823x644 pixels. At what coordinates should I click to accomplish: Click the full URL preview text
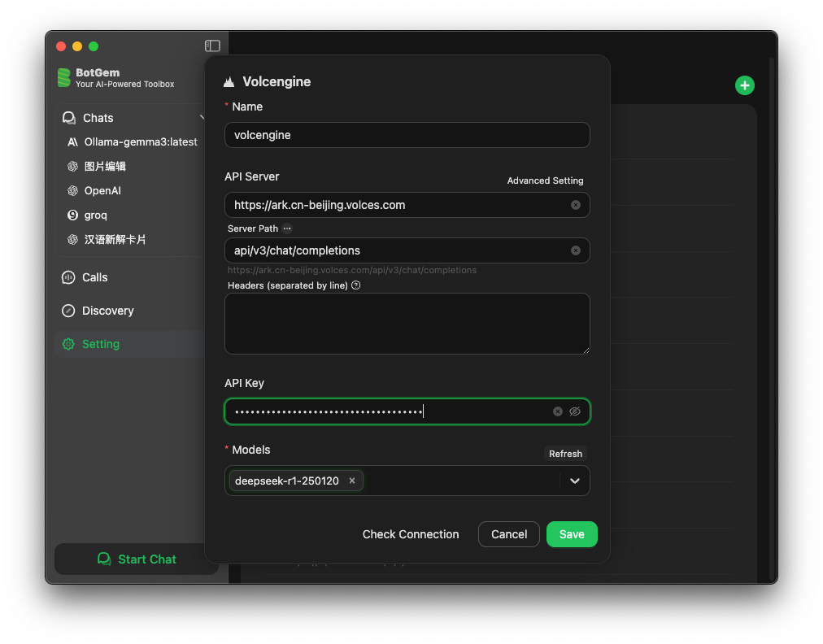click(x=351, y=270)
